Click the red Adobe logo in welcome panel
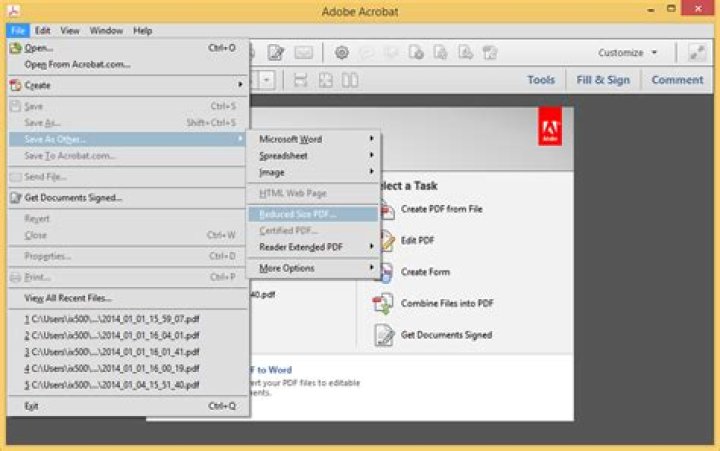 [x=550, y=126]
